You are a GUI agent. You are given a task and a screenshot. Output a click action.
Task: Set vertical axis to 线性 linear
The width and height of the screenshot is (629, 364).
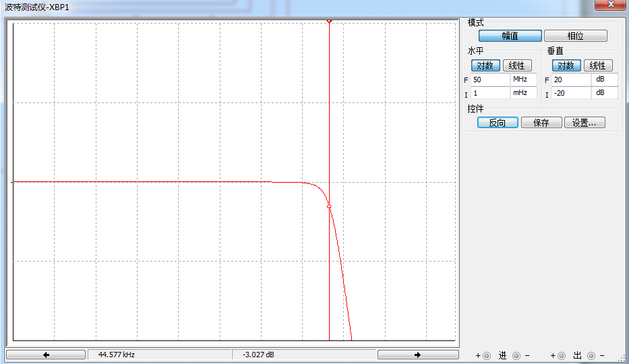(598, 65)
